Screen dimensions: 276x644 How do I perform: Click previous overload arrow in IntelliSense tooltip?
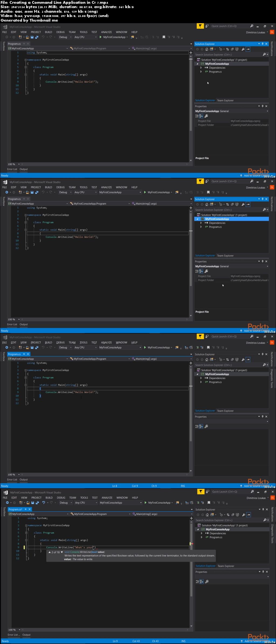(x=50, y=552)
